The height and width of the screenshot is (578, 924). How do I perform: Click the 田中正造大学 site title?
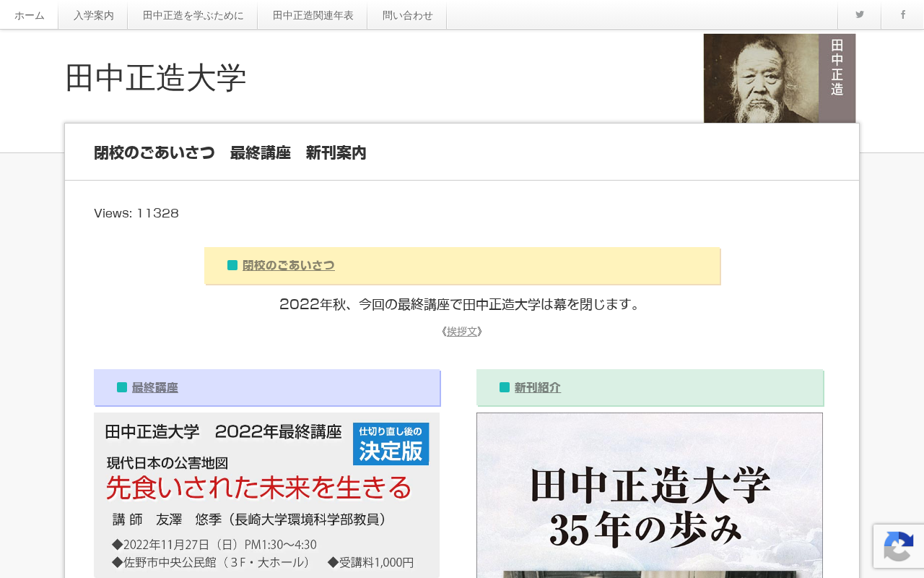156,78
